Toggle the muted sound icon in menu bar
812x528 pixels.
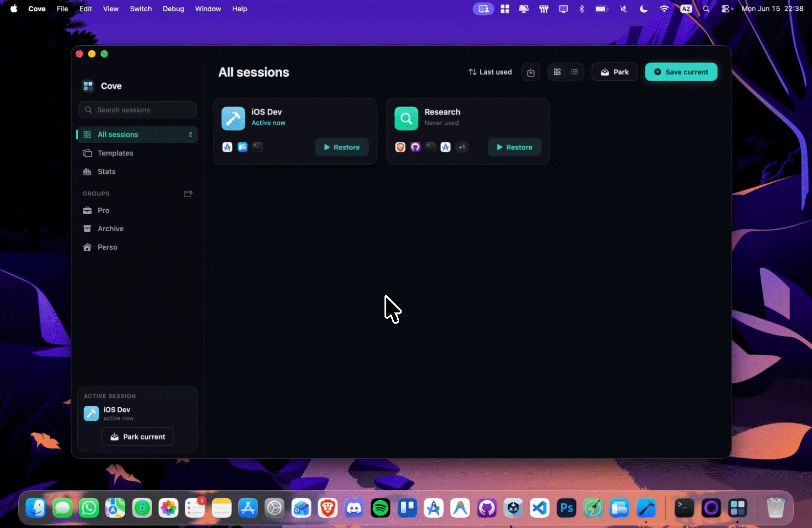(624, 9)
